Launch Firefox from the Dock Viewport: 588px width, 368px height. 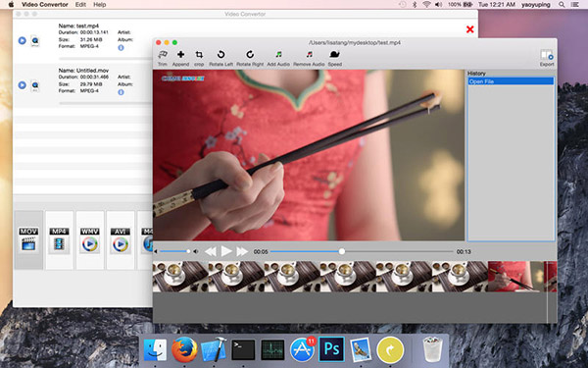184,349
